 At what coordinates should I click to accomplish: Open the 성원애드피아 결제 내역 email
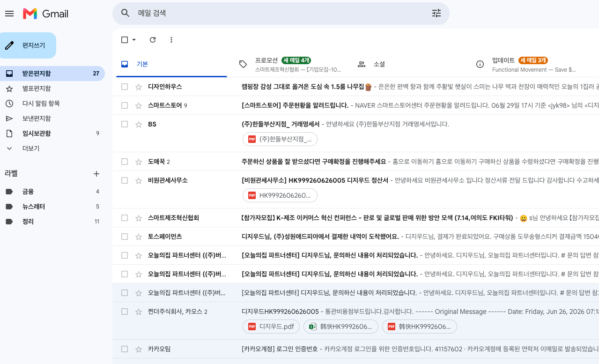click(320, 237)
